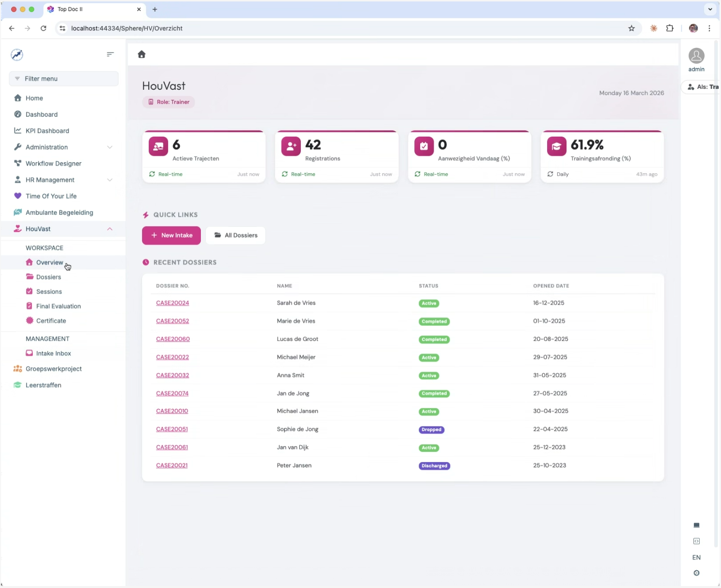This screenshot has height=588, width=721.
Task: Switch language using the EN toggle
Action: pyautogui.click(x=696, y=557)
